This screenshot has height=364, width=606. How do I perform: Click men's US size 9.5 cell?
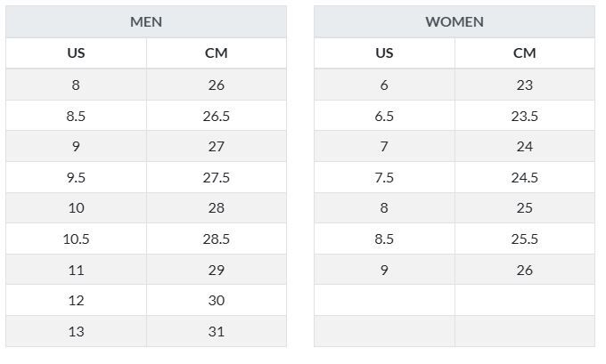click(x=76, y=177)
